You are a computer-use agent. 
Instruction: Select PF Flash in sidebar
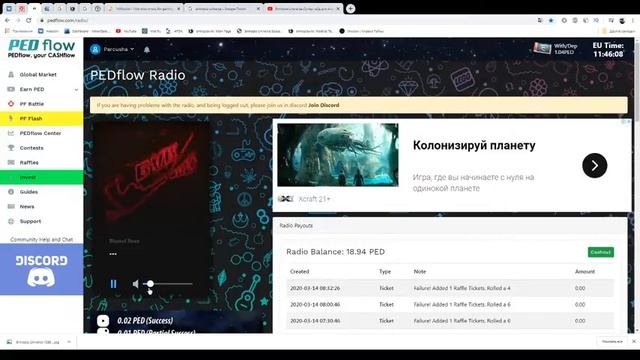coord(42,119)
